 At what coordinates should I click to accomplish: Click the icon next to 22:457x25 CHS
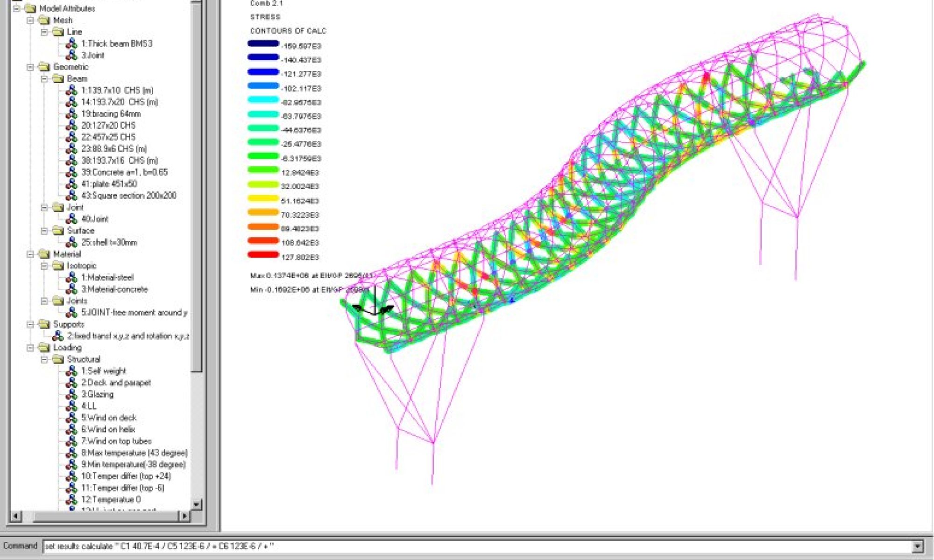tap(71, 137)
